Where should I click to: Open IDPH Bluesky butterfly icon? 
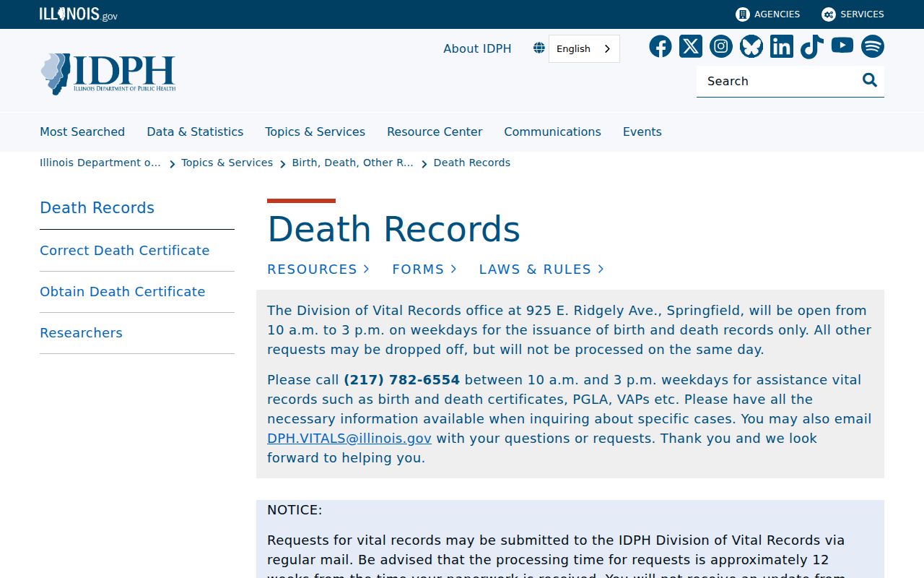(x=751, y=46)
